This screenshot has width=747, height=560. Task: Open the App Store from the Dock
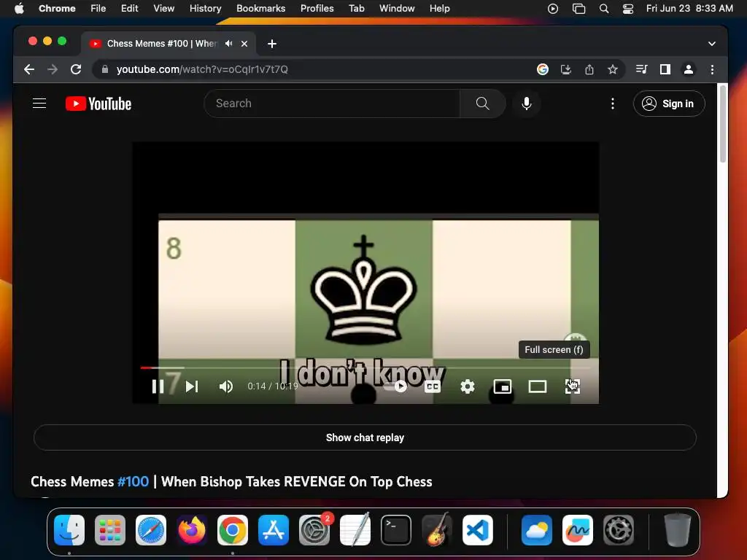pos(273,530)
